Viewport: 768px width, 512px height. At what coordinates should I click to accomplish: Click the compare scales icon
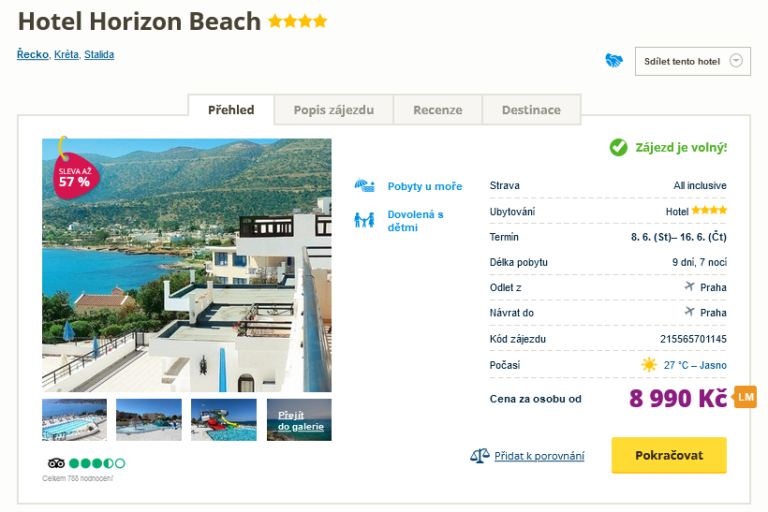(x=479, y=456)
